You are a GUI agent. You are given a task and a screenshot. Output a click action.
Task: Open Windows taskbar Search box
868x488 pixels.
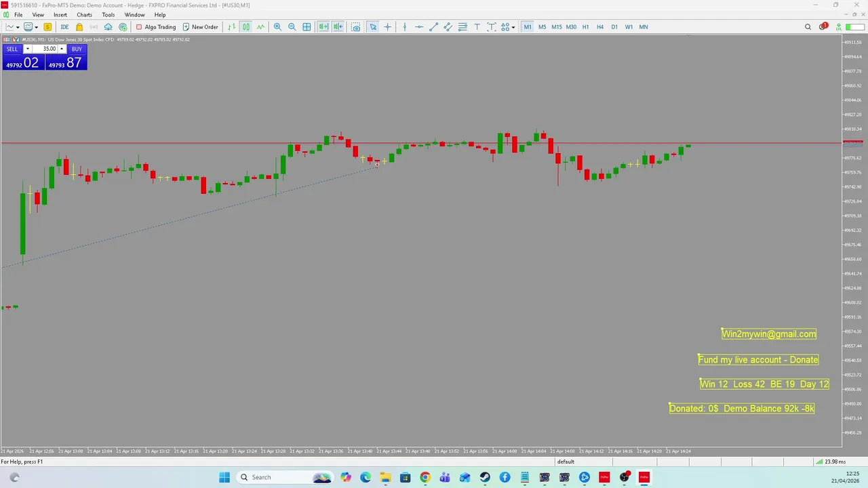(x=283, y=477)
